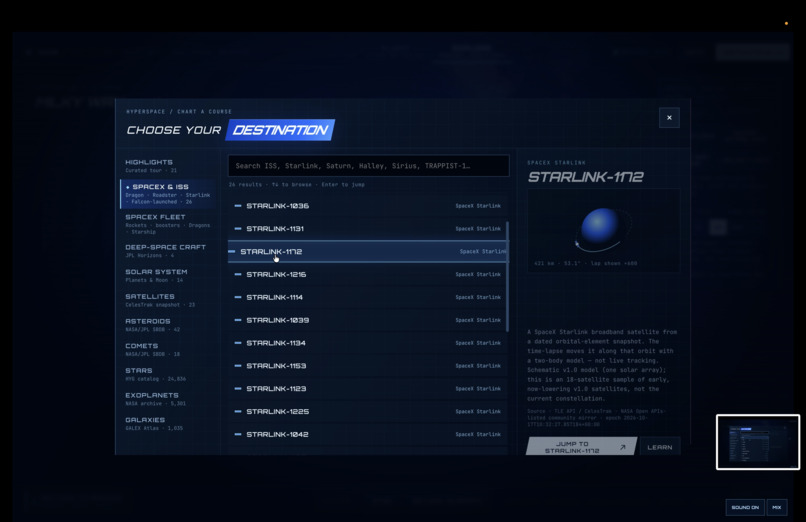Click the results list scrollbar
Image resolution: width=806 pixels, height=522 pixels.
[x=508, y=276]
